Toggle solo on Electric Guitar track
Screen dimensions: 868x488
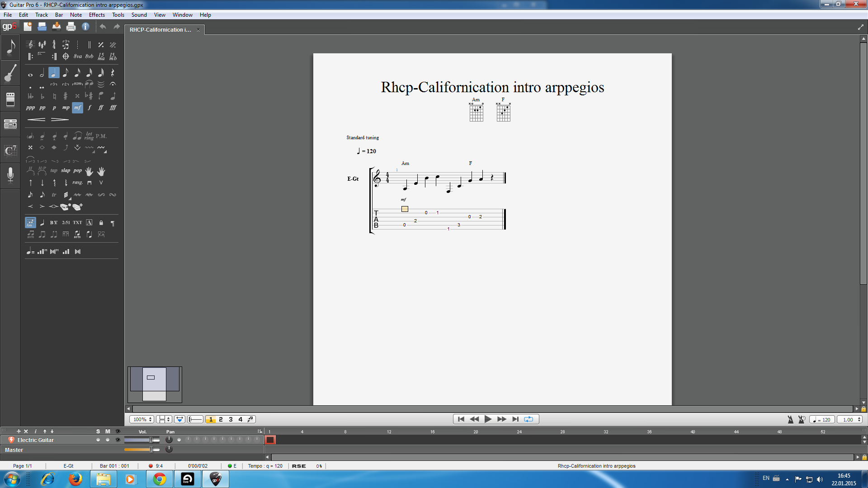tap(98, 440)
